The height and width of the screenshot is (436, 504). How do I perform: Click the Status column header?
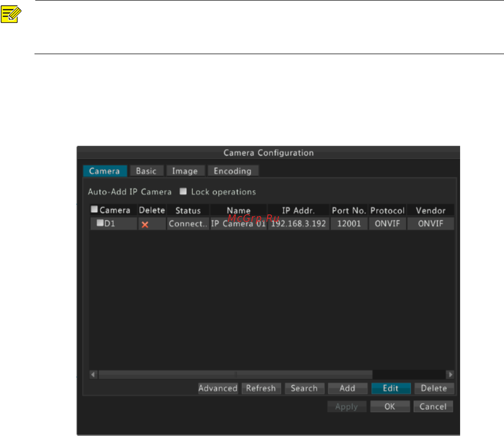188,210
